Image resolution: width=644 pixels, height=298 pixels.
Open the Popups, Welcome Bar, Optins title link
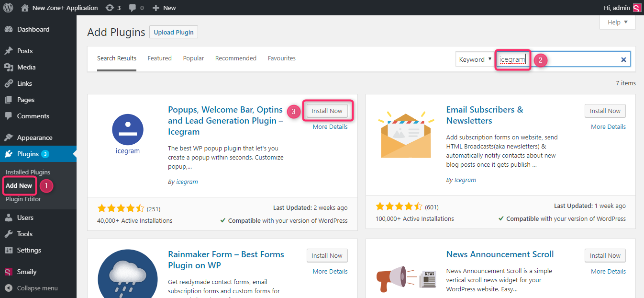[225, 121]
